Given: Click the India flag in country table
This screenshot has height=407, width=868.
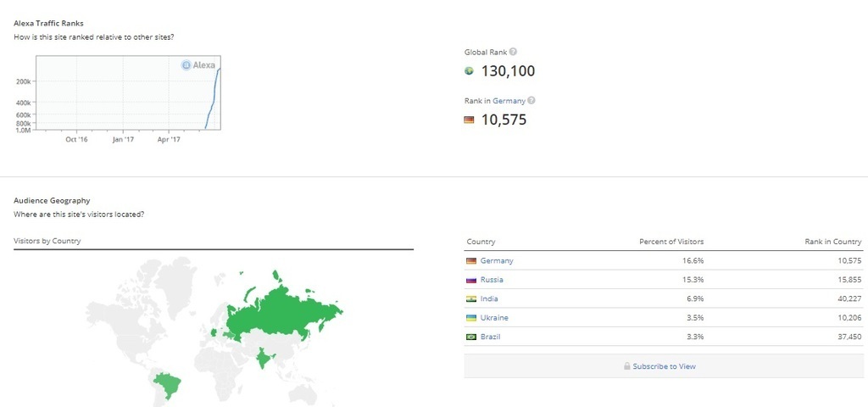Looking at the screenshot, I should (x=471, y=299).
